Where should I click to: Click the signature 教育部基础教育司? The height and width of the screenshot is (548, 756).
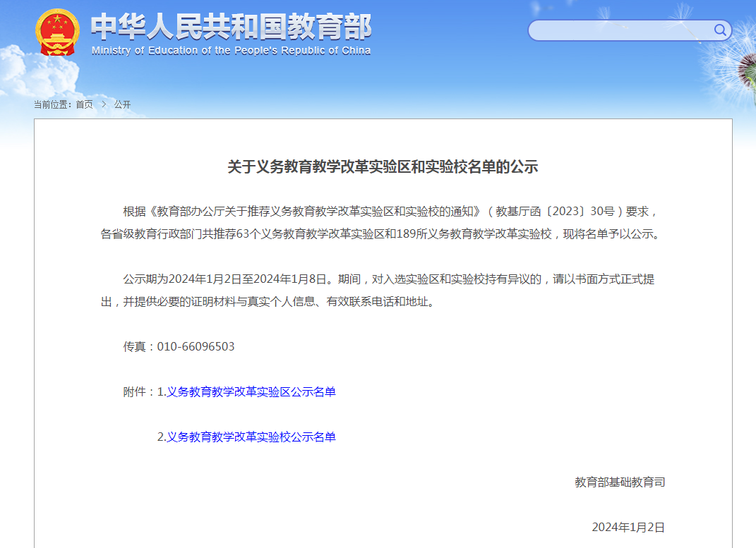click(x=620, y=482)
